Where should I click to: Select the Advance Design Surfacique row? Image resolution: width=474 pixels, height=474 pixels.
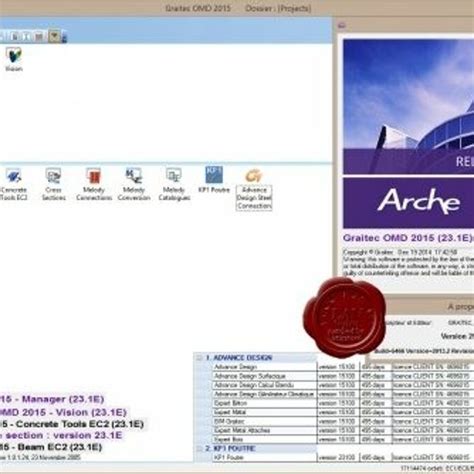tap(342, 376)
